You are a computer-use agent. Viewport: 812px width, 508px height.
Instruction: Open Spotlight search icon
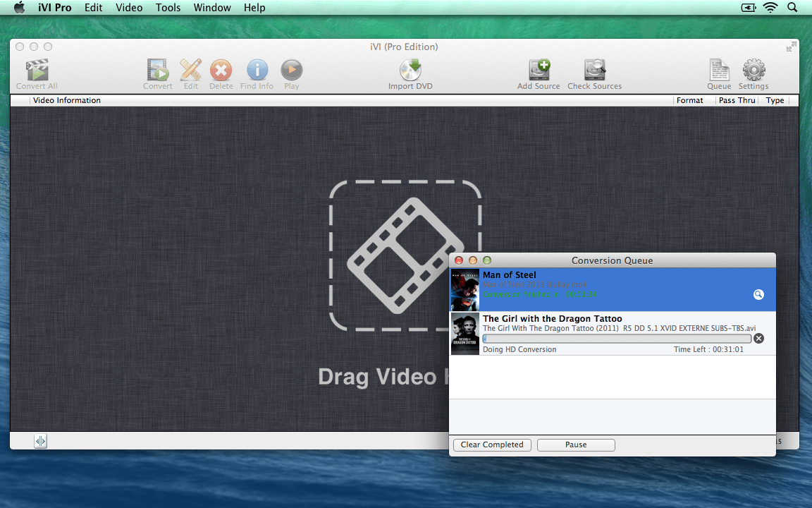pos(792,8)
